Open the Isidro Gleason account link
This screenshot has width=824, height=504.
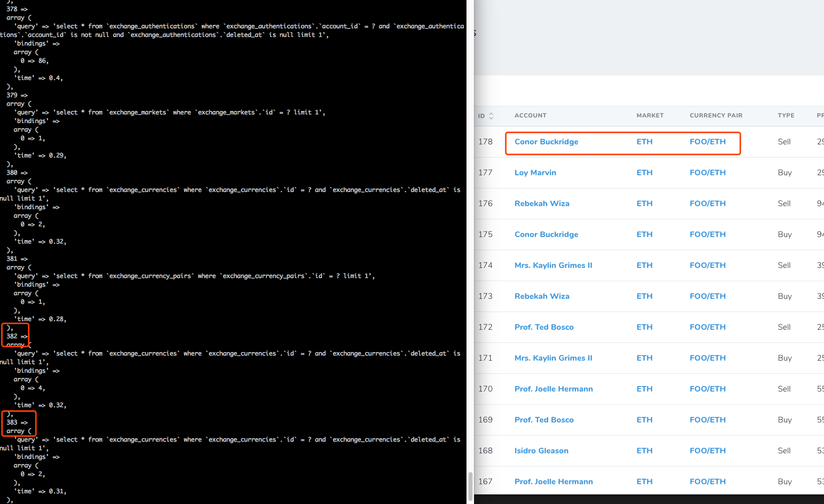541,450
